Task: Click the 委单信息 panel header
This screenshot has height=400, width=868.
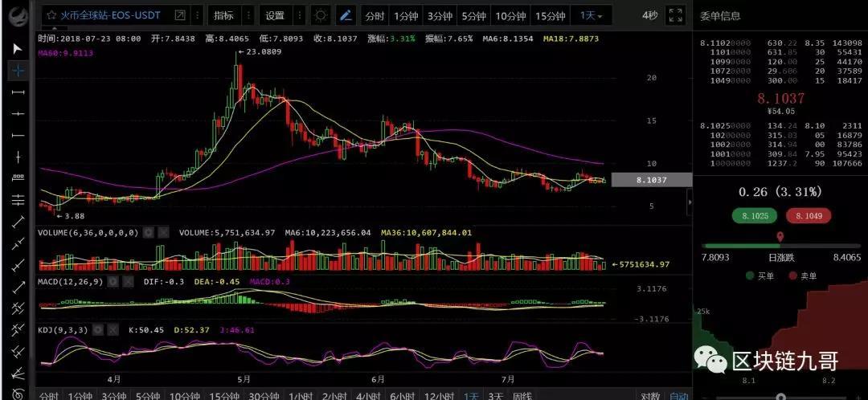Action: pyautogui.click(x=720, y=15)
